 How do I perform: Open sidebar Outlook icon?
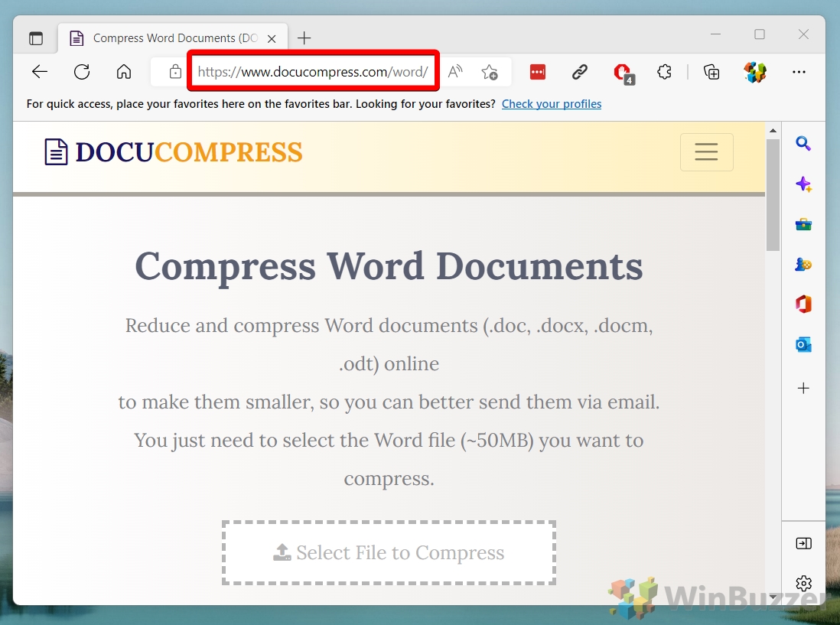(803, 344)
